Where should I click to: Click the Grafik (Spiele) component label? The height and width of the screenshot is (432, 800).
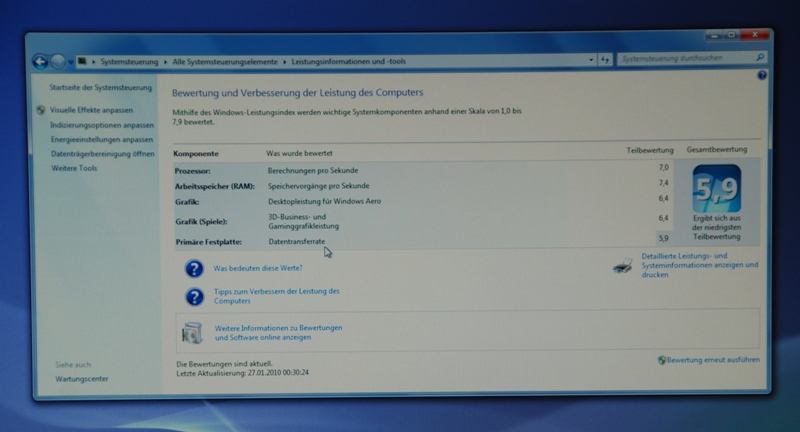click(x=201, y=221)
